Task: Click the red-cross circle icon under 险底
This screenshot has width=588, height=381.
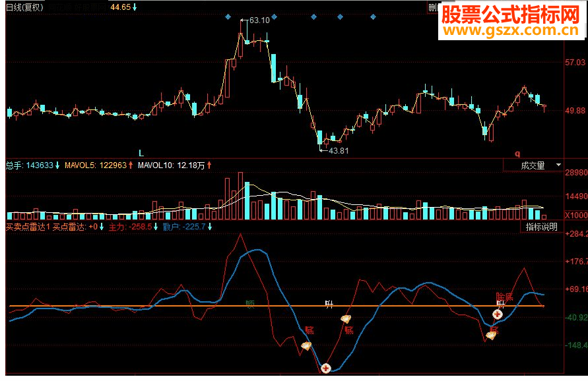Action: tap(498, 314)
